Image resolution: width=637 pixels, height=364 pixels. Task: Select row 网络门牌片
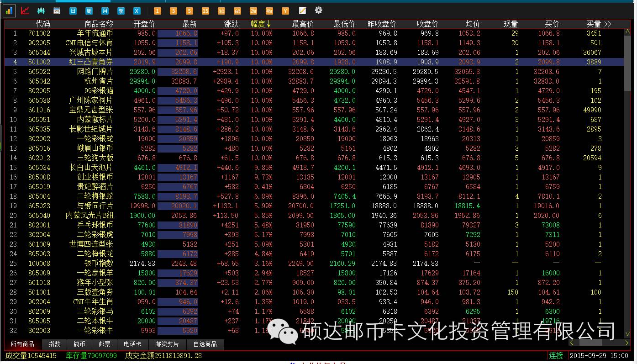[314, 72]
